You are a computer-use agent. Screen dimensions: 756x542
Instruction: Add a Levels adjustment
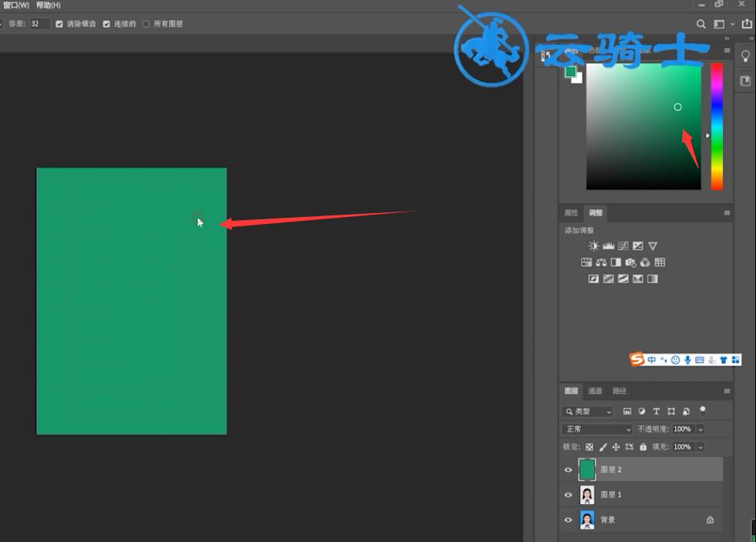tap(609, 246)
